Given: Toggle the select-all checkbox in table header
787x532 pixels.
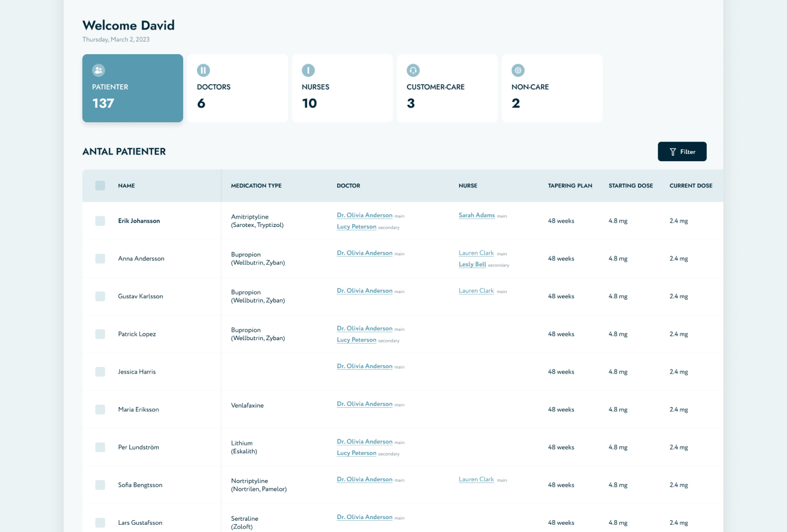Looking at the screenshot, I should (100, 186).
